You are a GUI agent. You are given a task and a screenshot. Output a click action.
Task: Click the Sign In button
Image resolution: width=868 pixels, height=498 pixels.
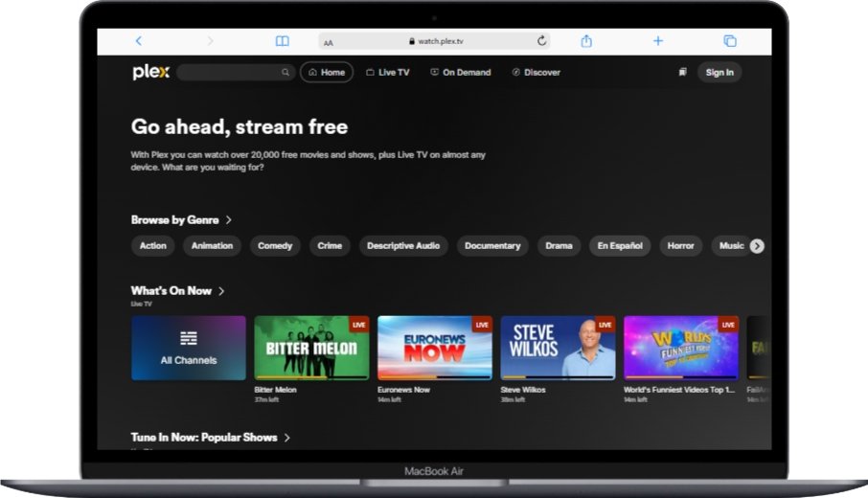click(720, 73)
